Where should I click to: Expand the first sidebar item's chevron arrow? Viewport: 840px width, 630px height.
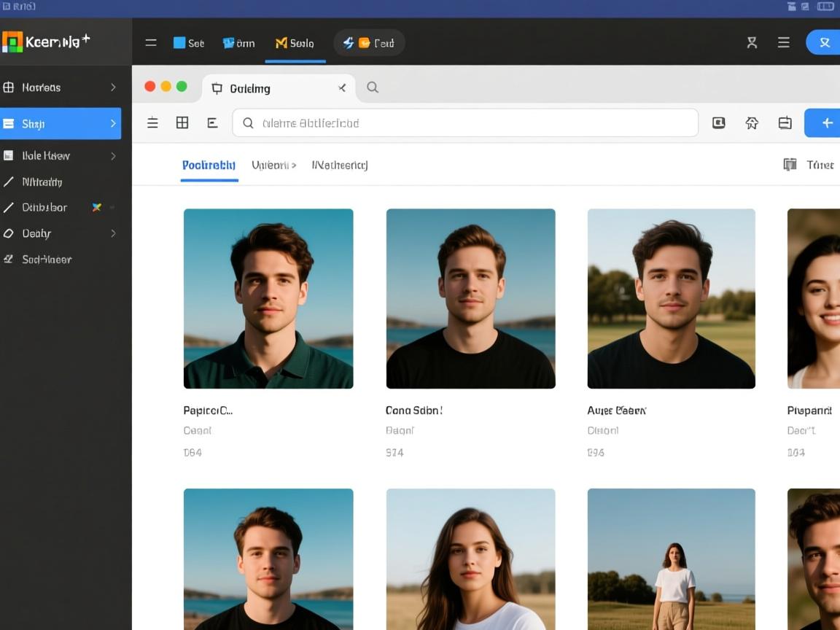click(x=113, y=87)
